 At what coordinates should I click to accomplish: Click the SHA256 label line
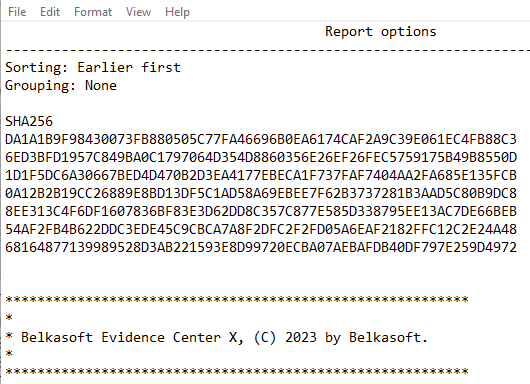pyautogui.click(x=29, y=121)
